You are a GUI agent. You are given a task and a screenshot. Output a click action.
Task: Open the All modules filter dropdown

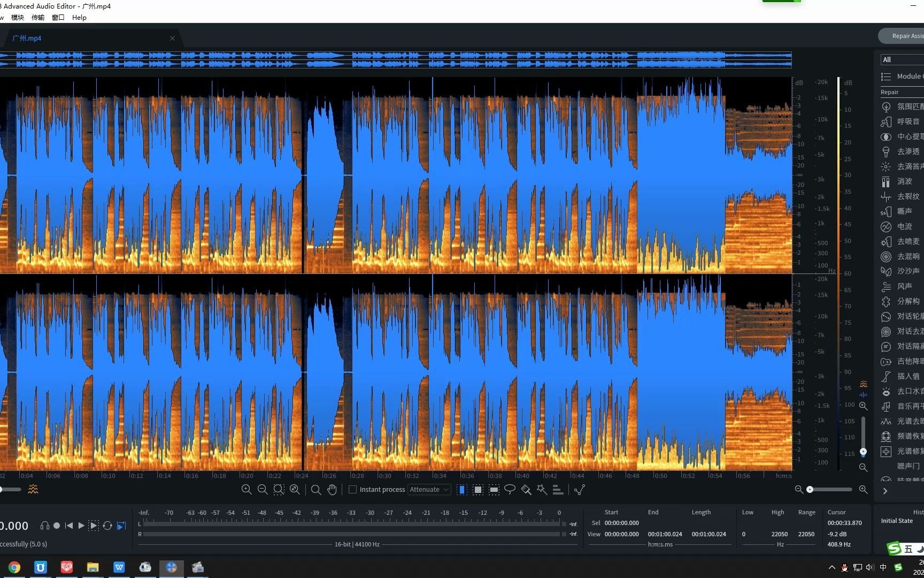point(901,59)
